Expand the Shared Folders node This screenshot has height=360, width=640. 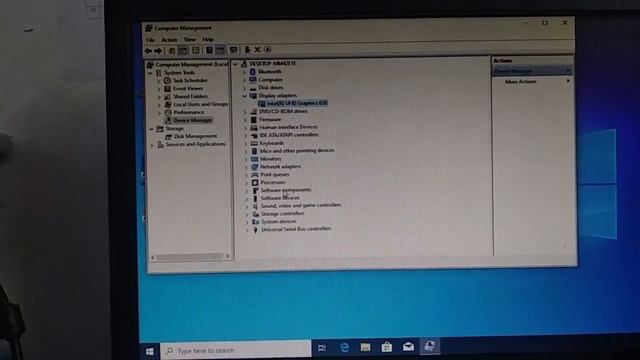click(159, 97)
